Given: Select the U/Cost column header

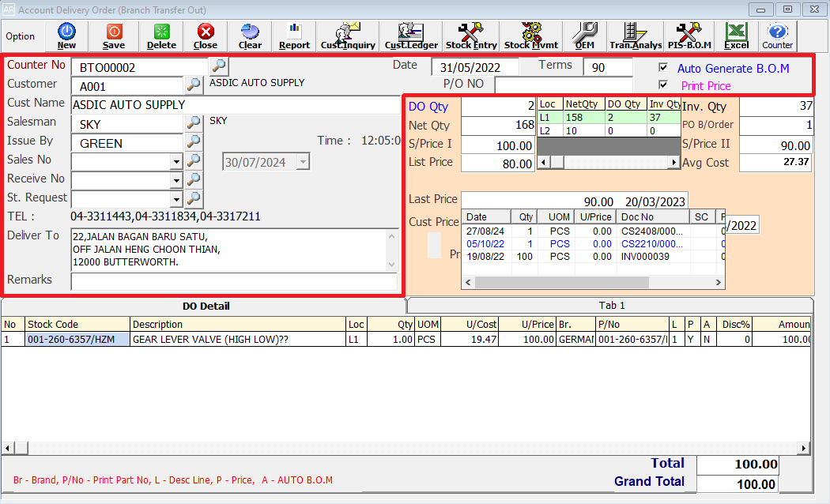Looking at the screenshot, I should pyautogui.click(x=470, y=324).
